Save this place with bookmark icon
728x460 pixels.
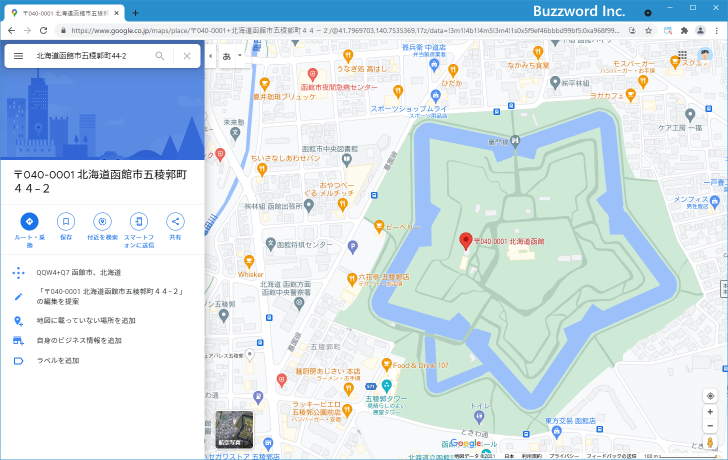[x=66, y=221]
